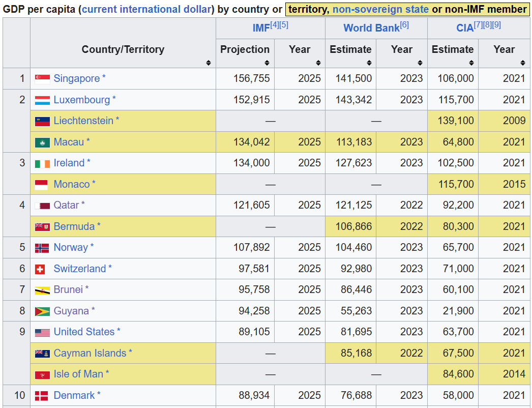The height and width of the screenshot is (408, 532).
Task: Click the Liechtenstein flag icon
Action: [x=42, y=121]
